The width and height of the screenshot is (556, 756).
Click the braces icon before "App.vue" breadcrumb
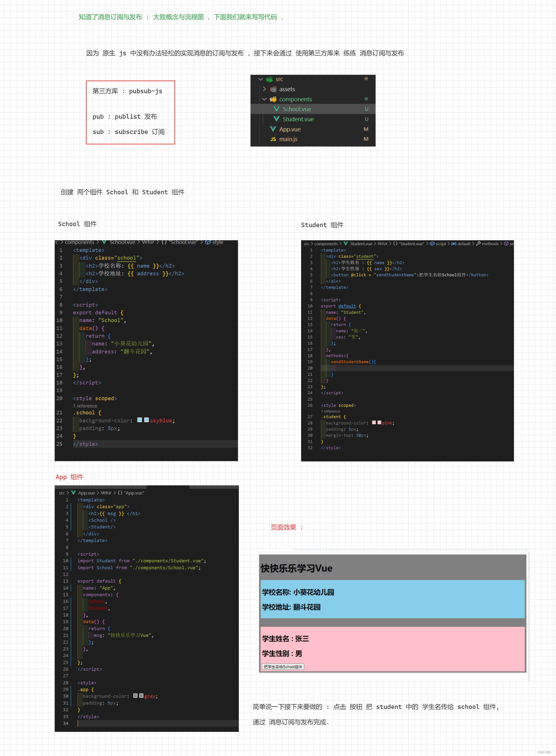[x=120, y=493]
